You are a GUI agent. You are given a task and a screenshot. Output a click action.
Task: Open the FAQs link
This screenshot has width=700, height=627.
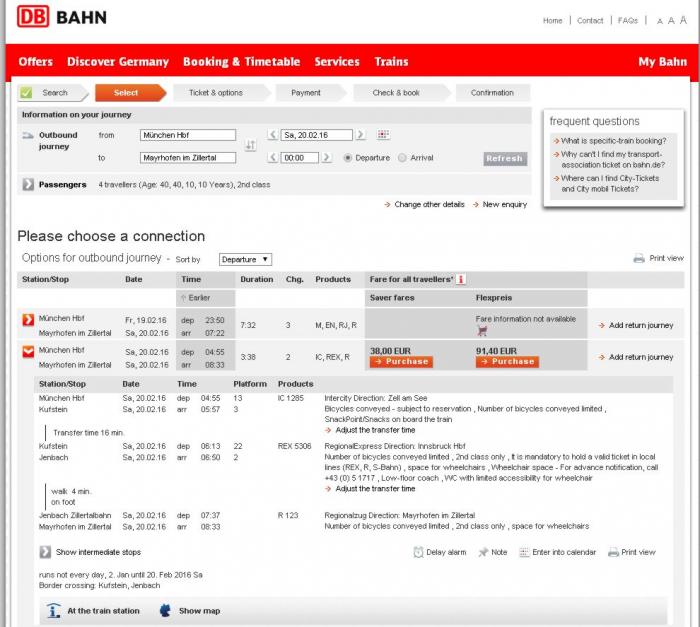click(x=628, y=21)
